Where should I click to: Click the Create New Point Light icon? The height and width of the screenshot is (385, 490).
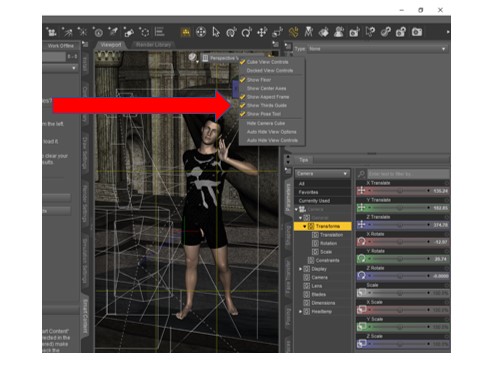pos(82,32)
